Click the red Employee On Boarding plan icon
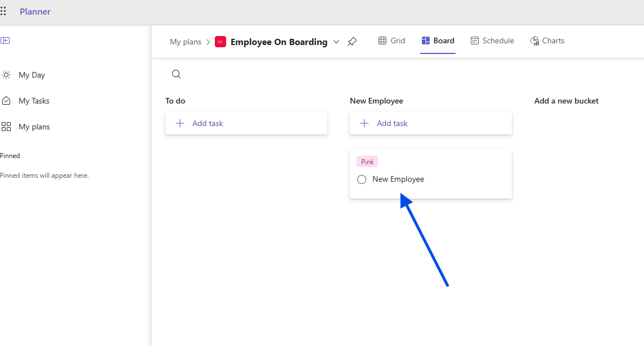644x346 pixels. [x=220, y=42]
